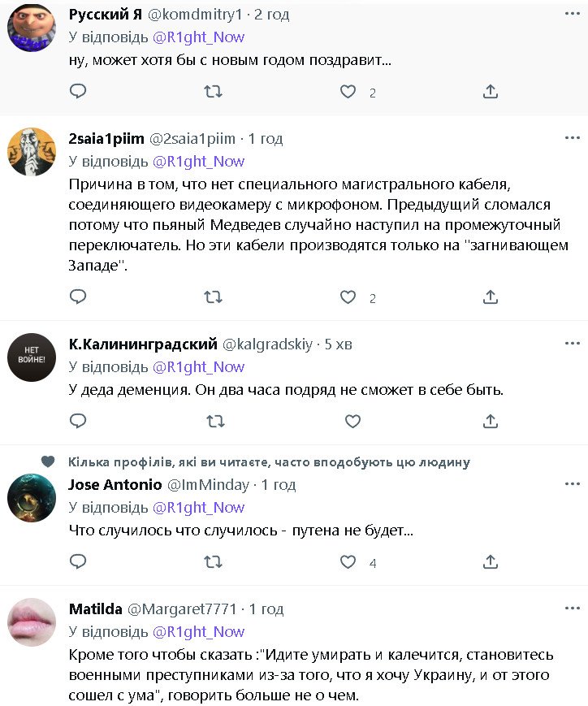Open more options for 2saia1piim's tweet
The width and height of the screenshot is (588, 706).
point(572,139)
